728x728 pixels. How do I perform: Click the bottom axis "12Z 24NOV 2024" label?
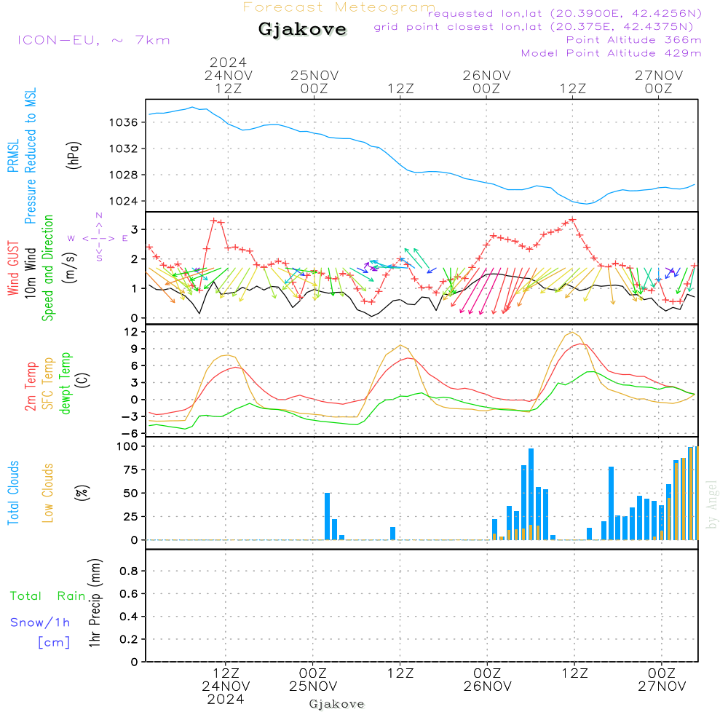coord(226,687)
